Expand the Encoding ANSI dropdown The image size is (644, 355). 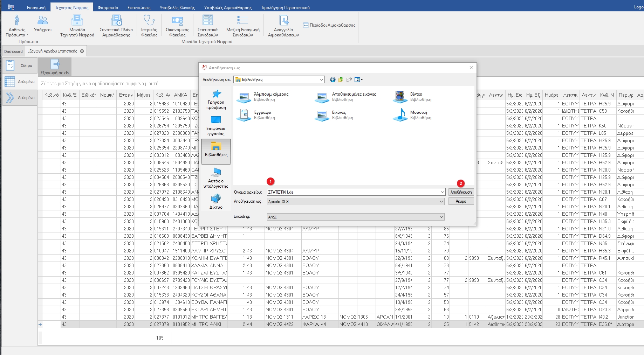click(x=441, y=217)
